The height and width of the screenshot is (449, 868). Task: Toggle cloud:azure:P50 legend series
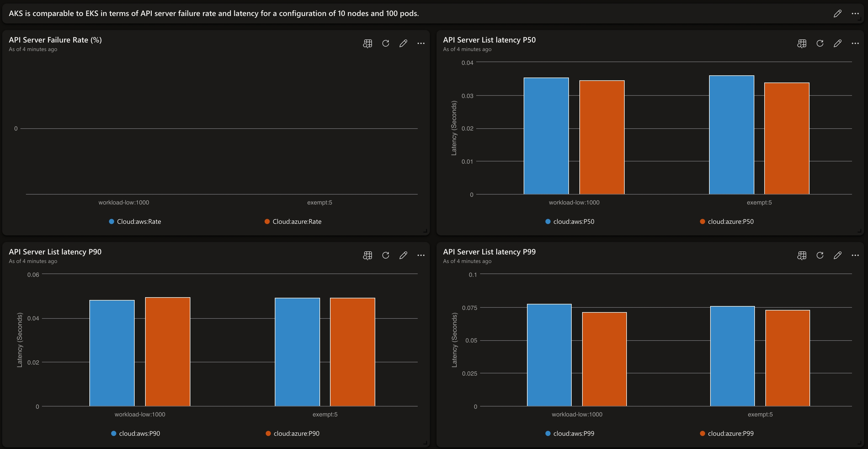pyautogui.click(x=727, y=222)
